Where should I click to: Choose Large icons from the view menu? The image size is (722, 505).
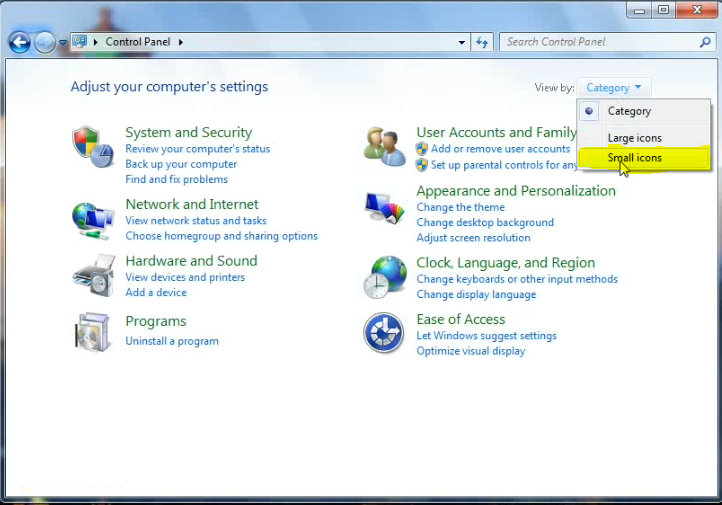coord(644,138)
